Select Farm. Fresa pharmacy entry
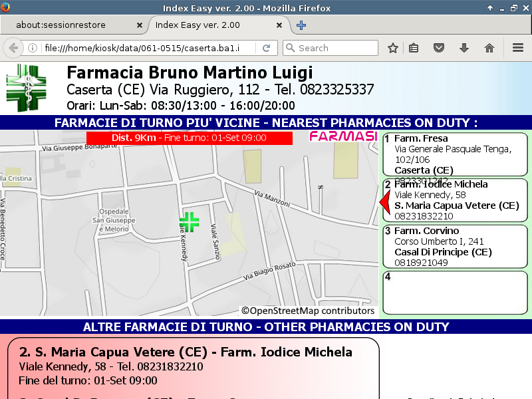The height and width of the screenshot is (399, 532). point(455,154)
